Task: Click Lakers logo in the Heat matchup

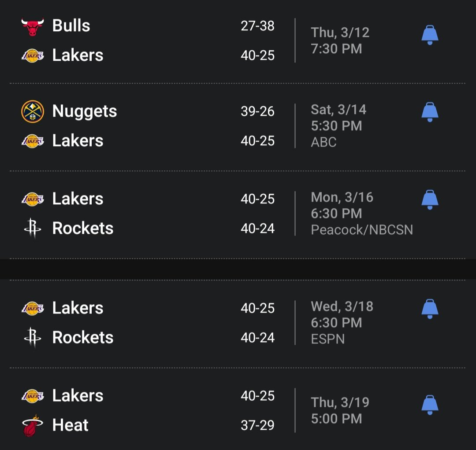Action: 33,396
